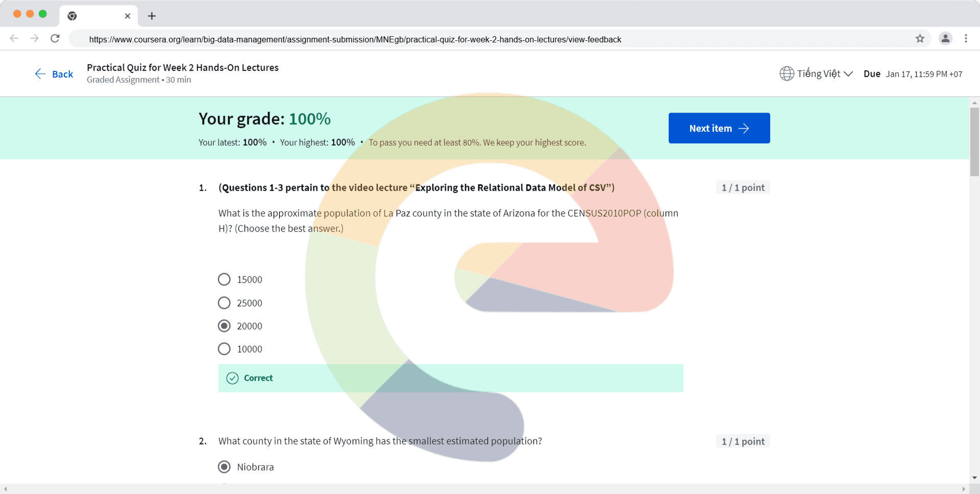Click the horizontal scrollbar right arrow
This screenshot has width=980, height=494.
(x=964, y=489)
